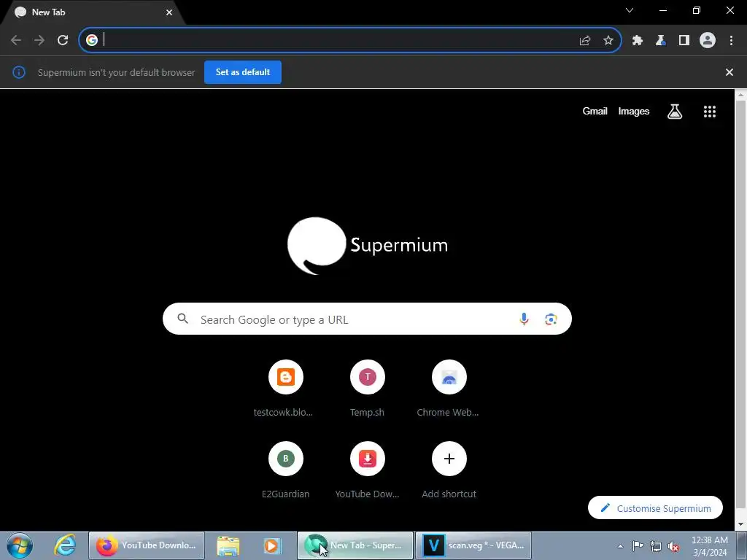This screenshot has width=747, height=560.
Task: Reload the current page
Action: [x=63, y=40]
